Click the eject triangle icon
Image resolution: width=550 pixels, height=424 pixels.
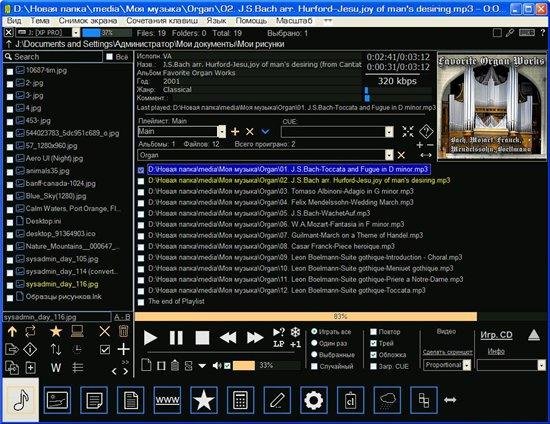tap(534, 335)
